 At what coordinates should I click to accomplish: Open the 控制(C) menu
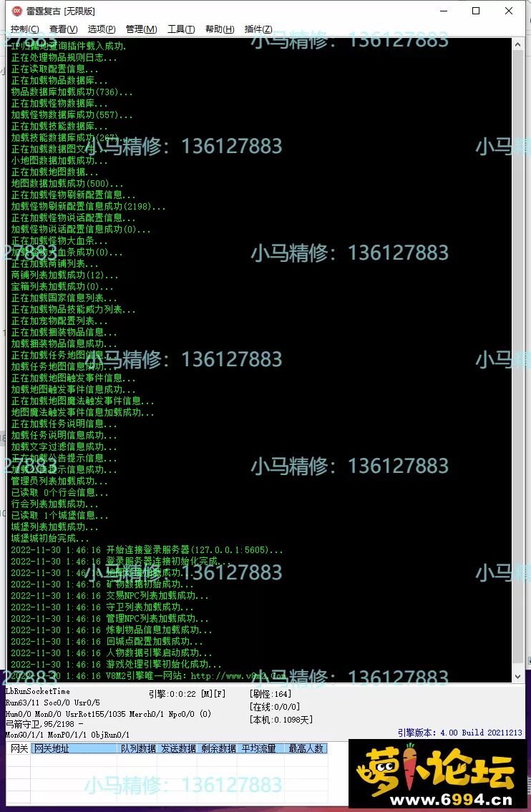[25, 29]
